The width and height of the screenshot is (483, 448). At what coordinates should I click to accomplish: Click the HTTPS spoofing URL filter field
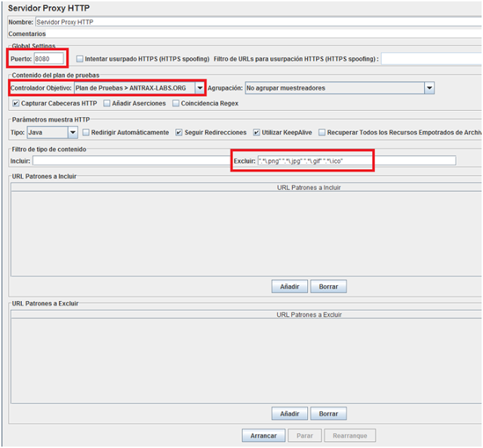430,59
